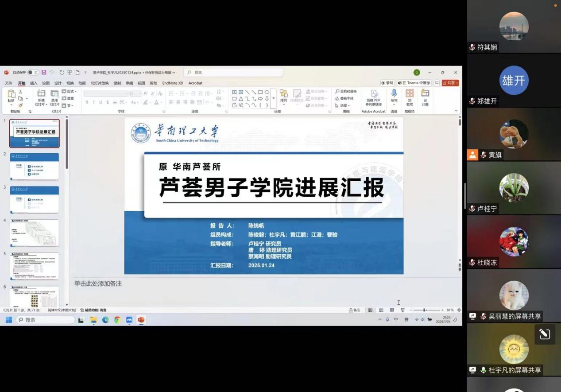This screenshot has width=561, height=392.
Task: Click the Present in Teams button
Action: (x=414, y=83)
